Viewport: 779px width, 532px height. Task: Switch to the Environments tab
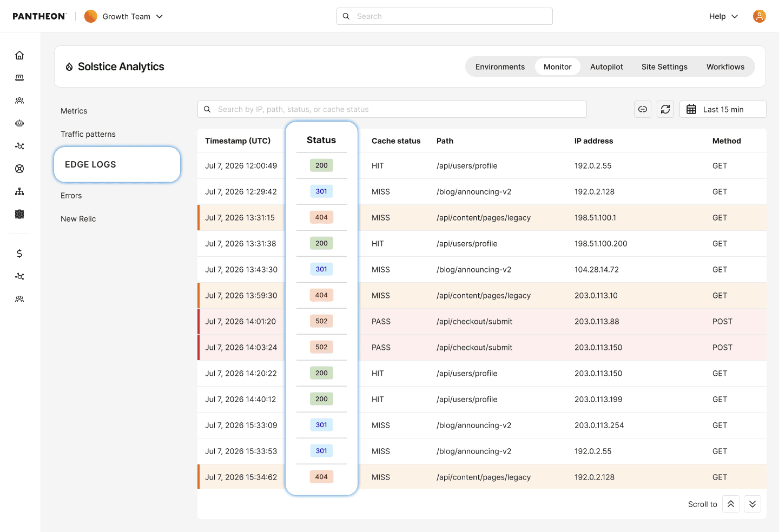(x=500, y=66)
